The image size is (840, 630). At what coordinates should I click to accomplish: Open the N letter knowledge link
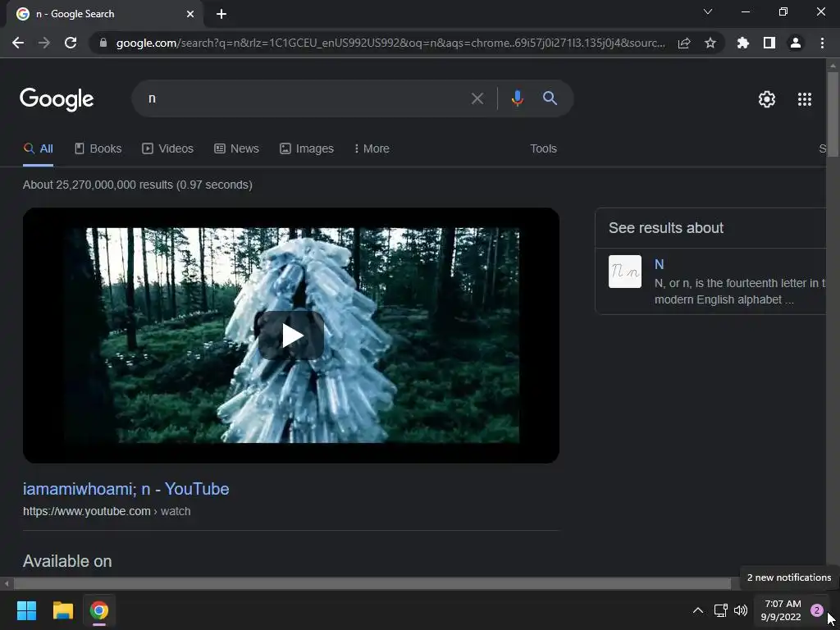(x=659, y=264)
